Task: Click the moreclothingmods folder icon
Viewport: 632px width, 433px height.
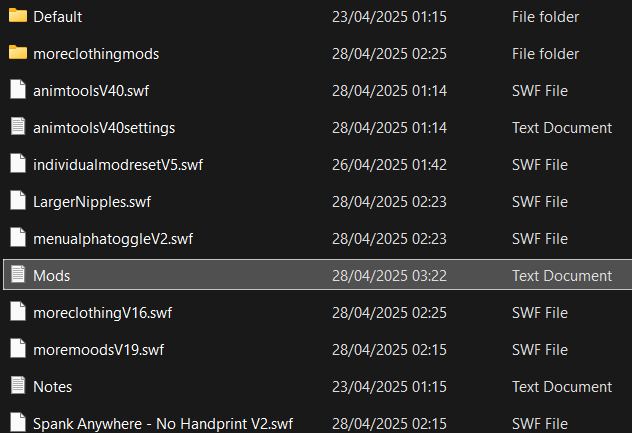Action: pos(17,54)
